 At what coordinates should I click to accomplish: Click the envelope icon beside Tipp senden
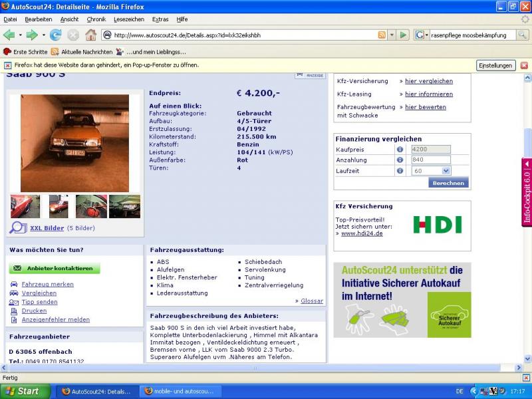(x=14, y=302)
